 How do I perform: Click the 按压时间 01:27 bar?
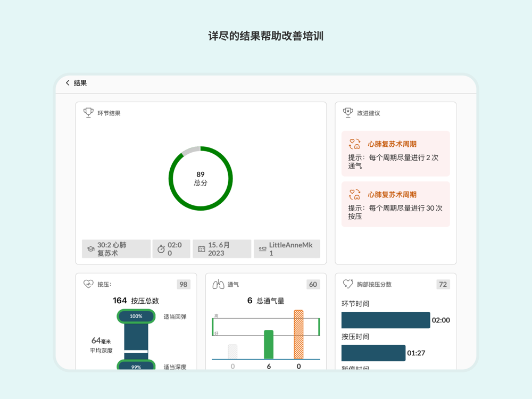[373, 353]
